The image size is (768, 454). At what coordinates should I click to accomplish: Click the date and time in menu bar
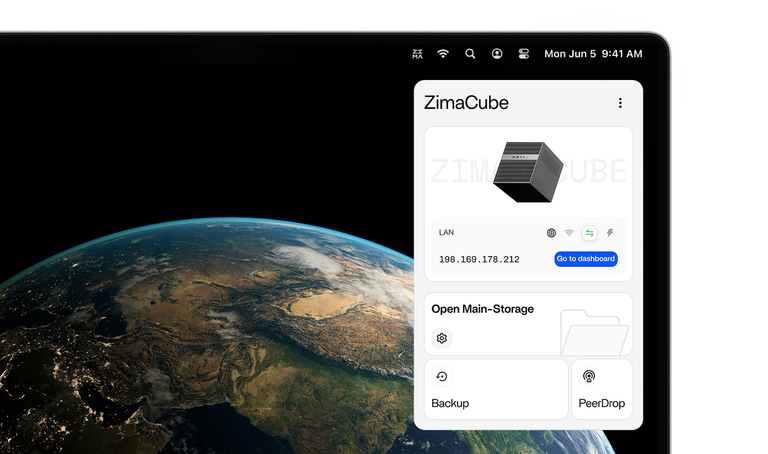pos(592,54)
